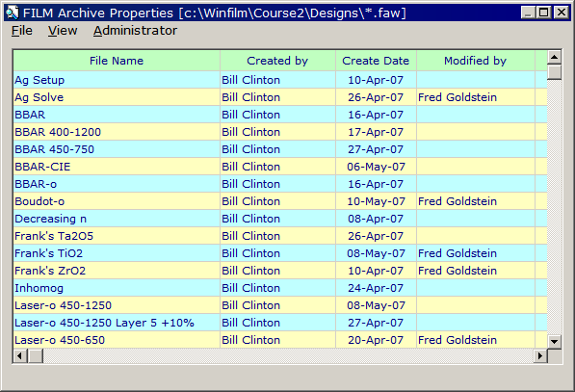Click the vertical scrollbar down arrow
This screenshot has width=575, height=392.
(554, 342)
